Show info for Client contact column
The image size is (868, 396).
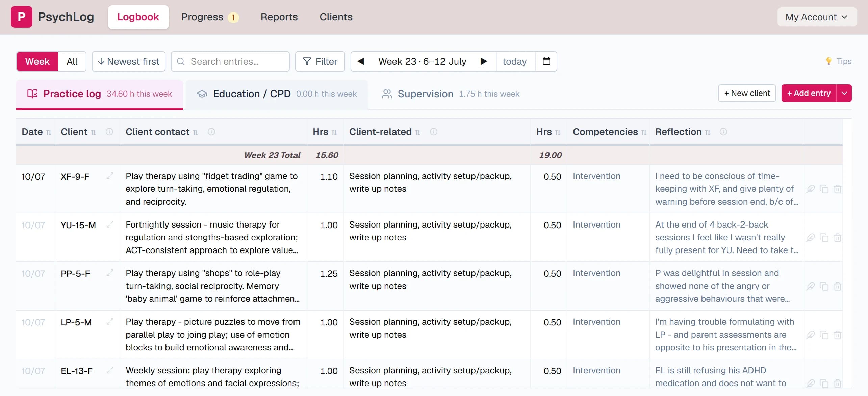[x=211, y=132]
